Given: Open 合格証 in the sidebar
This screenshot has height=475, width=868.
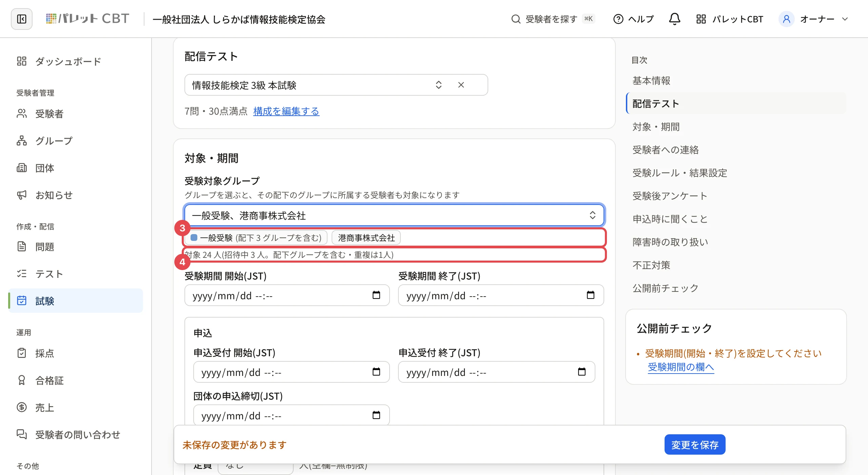Looking at the screenshot, I should [75, 380].
